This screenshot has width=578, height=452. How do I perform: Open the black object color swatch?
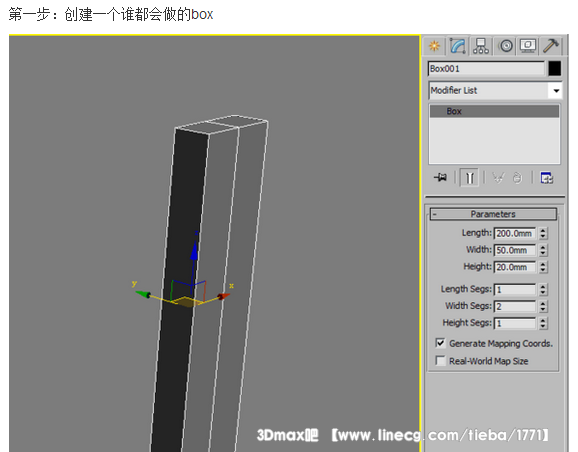554,69
